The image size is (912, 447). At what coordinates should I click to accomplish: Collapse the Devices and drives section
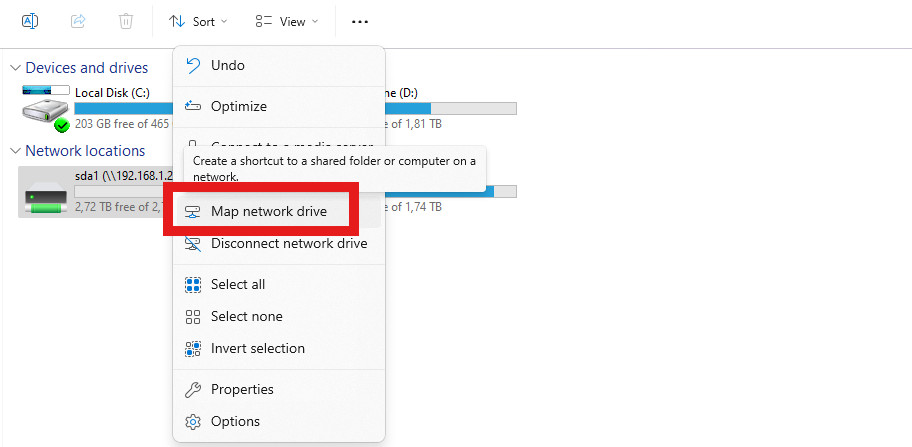click(x=15, y=68)
